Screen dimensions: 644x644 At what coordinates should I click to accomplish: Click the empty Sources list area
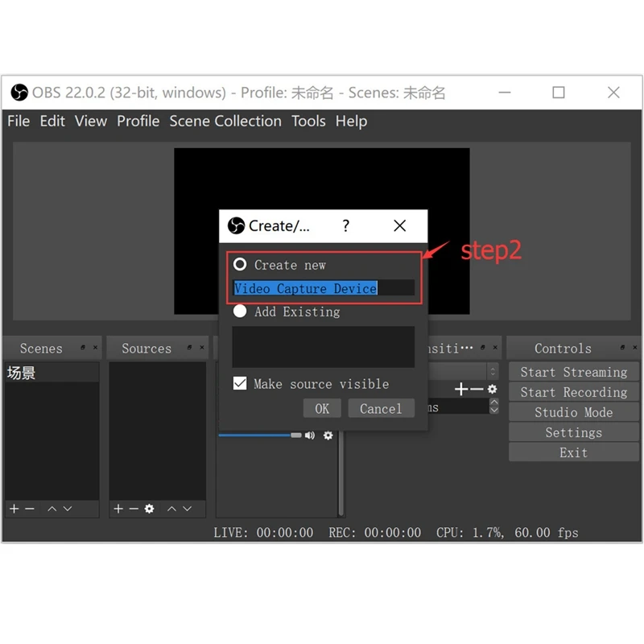click(x=157, y=431)
